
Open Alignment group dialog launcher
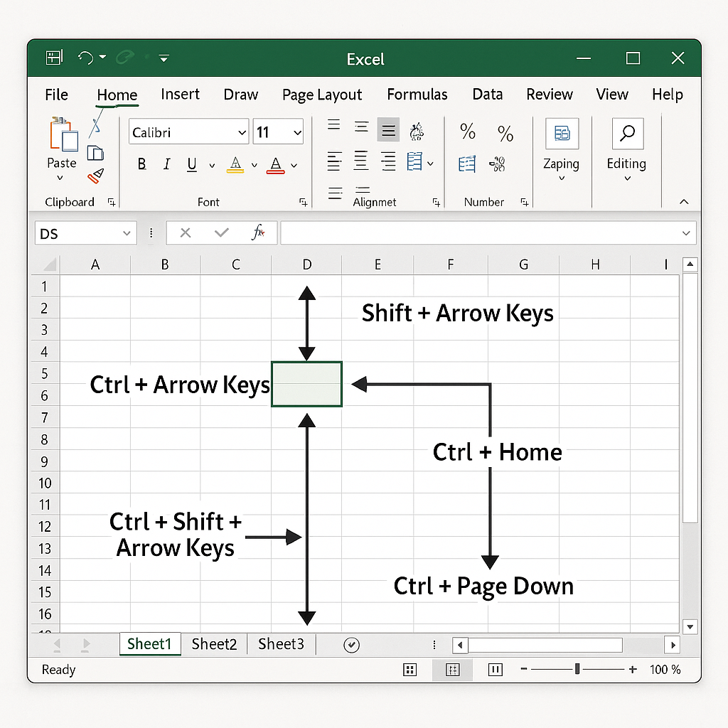pos(437,202)
